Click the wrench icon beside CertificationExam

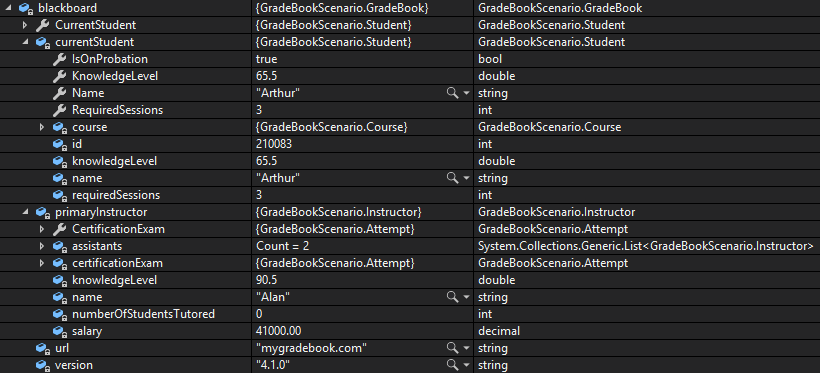60,229
